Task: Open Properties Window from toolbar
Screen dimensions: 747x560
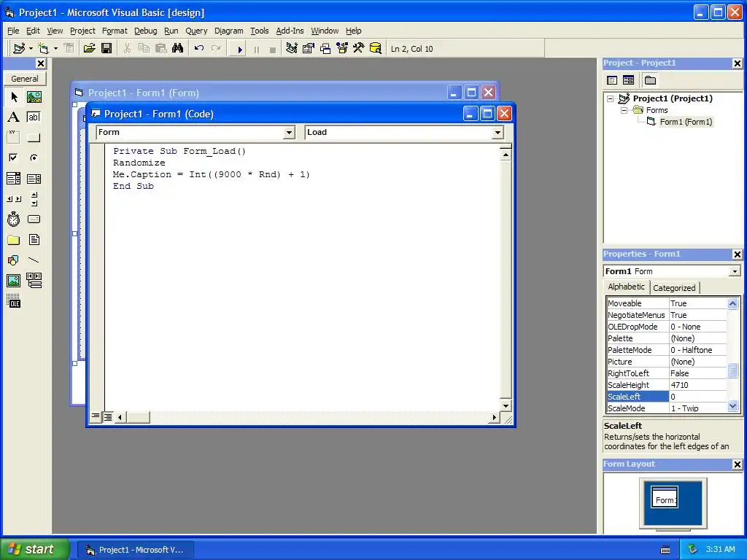Action: (x=309, y=49)
